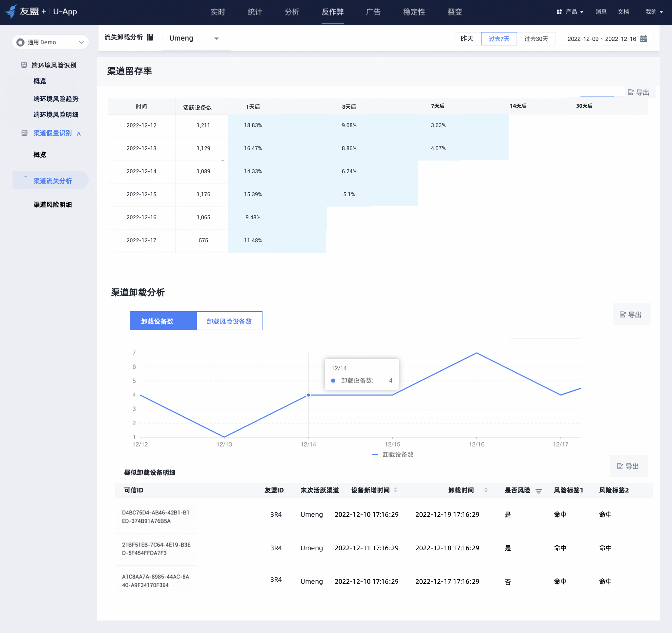Open the calendar icon in date range
Image resolution: width=672 pixels, height=633 pixels.
pyautogui.click(x=643, y=38)
